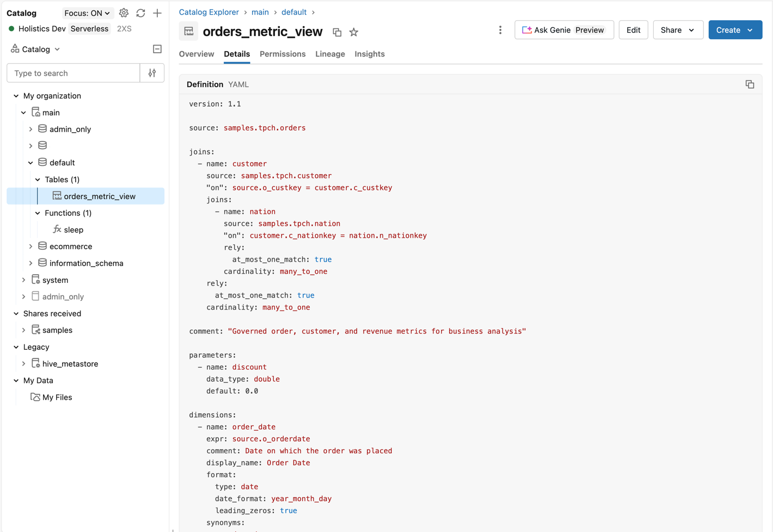Star orders_metric_view as favorite

[x=354, y=32]
